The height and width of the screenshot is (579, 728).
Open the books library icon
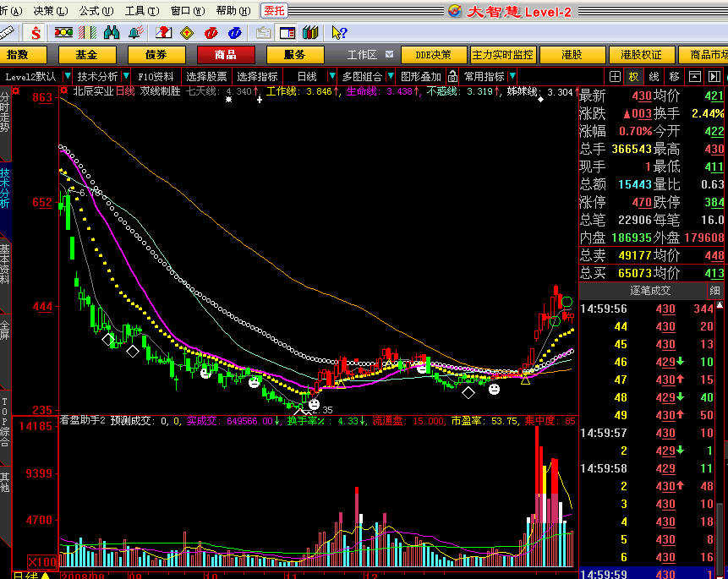pyautogui.click(x=310, y=32)
